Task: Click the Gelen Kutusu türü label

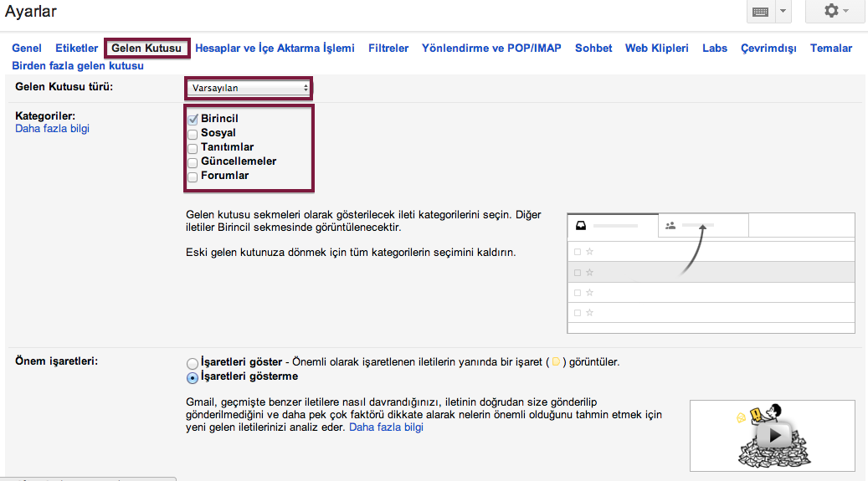Action: 64,87
